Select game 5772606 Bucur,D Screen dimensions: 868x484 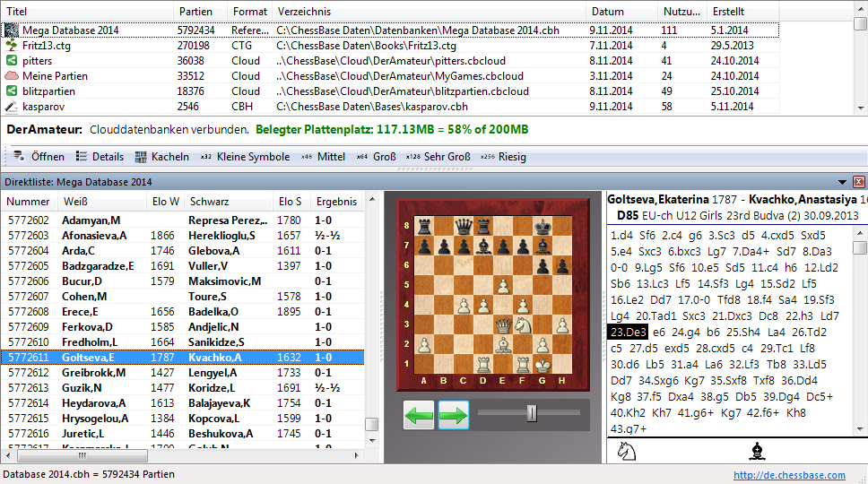[x=183, y=281]
